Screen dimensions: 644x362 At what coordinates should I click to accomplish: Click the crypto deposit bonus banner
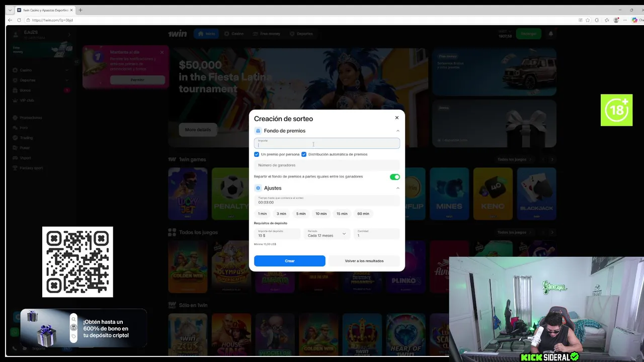pyautogui.click(x=84, y=328)
